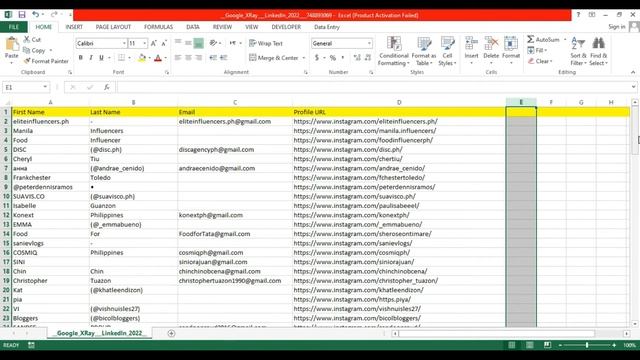Open Font dialog launcher
Image resolution: width=640 pixels, height=360 pixels.
(x=167, y=72)
